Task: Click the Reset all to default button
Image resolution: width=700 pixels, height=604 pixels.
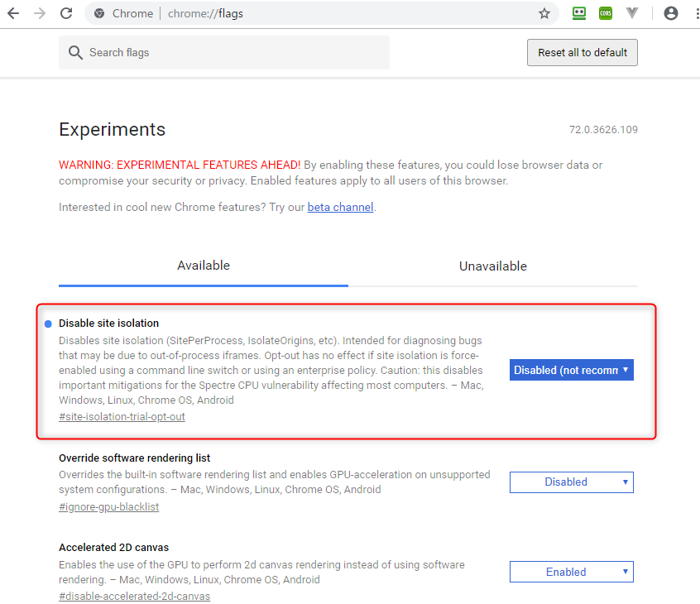Action: point(583,52)
